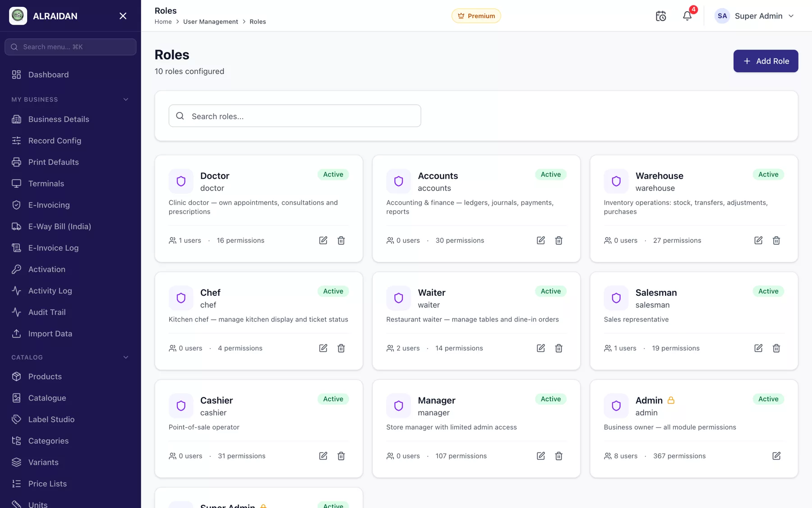The height and width of the screenshot is (508, 812).
Task: Delete the Chef role
Action: point(341,348)
